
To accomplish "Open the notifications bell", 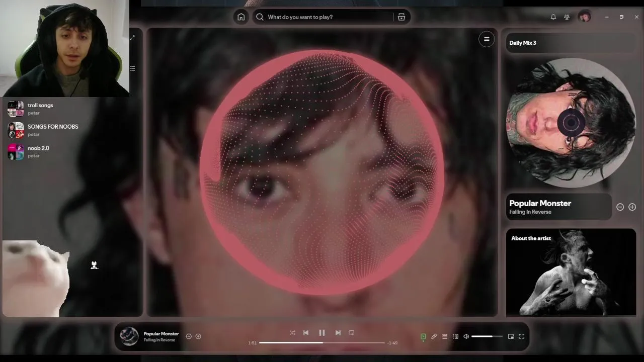I will (553, 17).
